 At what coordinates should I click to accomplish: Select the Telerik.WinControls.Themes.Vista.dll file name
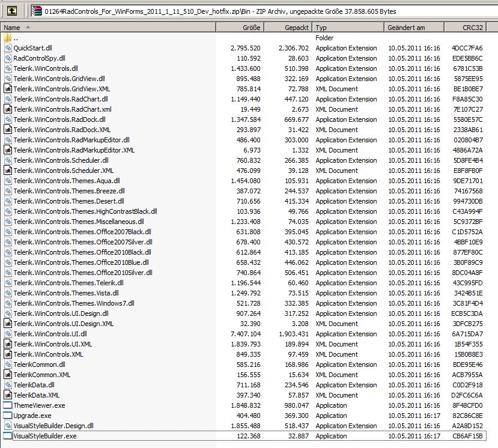pyautogui.click(x=66, y=293)
